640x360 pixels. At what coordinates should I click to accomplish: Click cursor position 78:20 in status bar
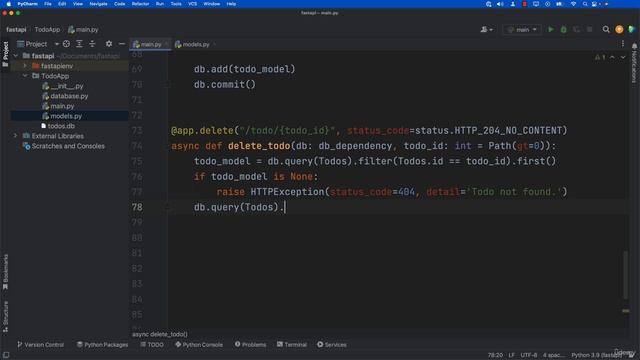(495, 355)
